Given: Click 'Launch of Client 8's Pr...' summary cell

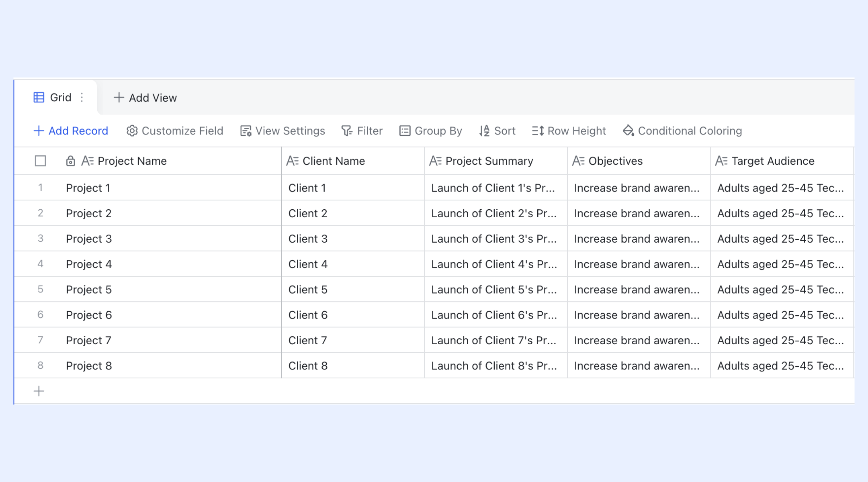Looking at the screenshot, I should (x=496, y=366).
